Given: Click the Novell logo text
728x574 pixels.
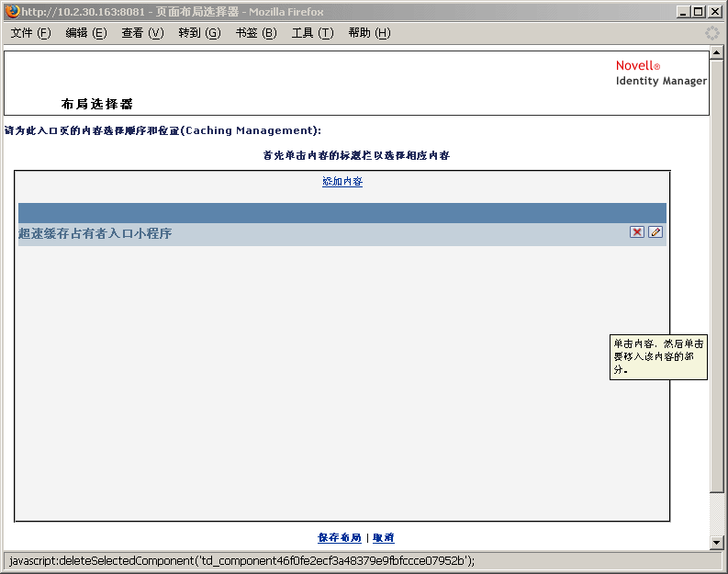Looking at the screenshot, I should tap(637, 66).
